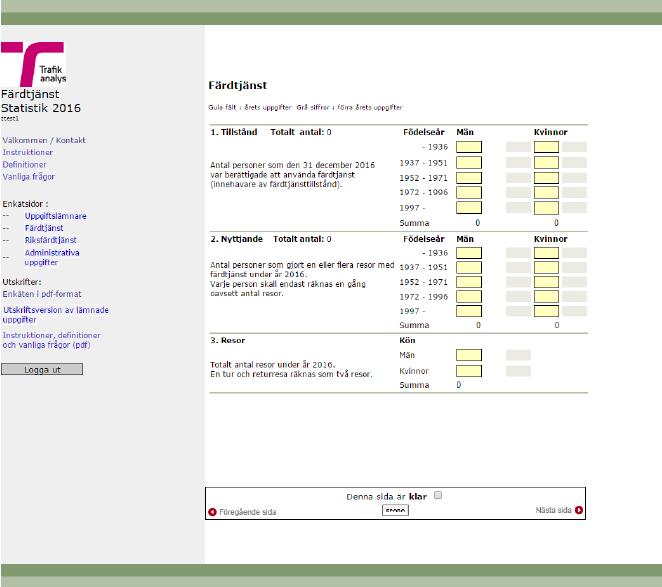Click the 'Färdtjänst' page title

click(238, 85)
